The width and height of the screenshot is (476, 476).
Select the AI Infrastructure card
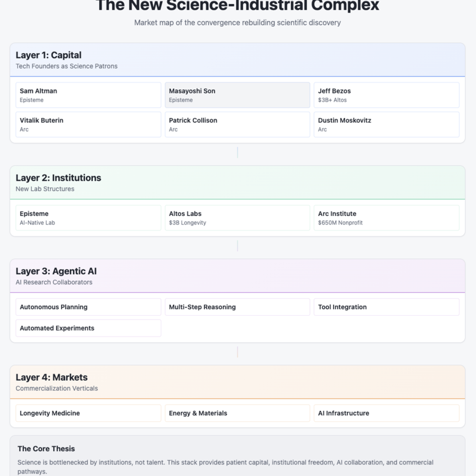click(x=386, y=413)
